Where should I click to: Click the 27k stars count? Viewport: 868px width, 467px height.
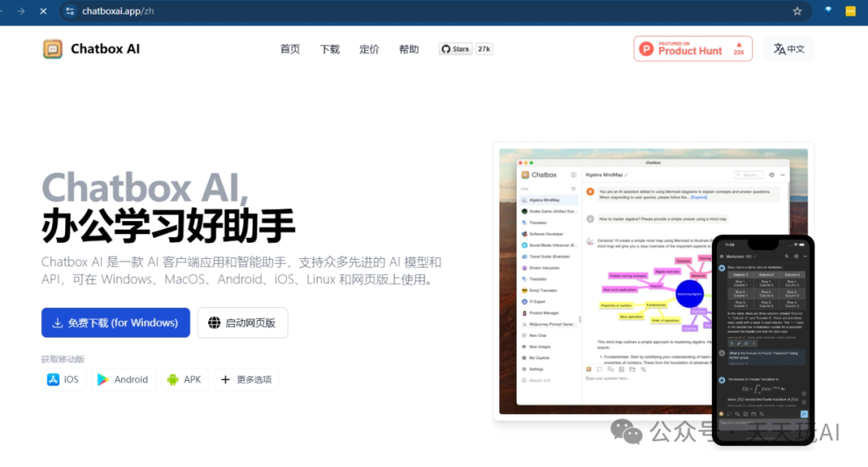(485, 49)
